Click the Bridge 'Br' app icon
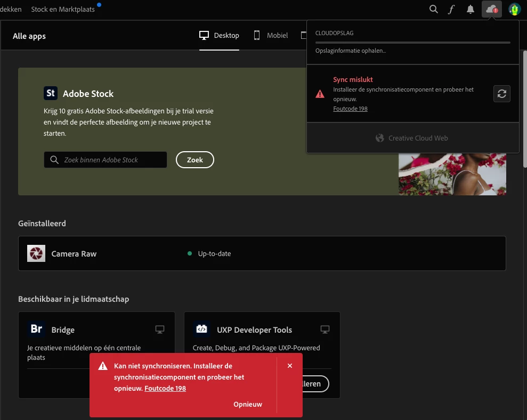527x420 pixels. pyautogui.click(x=36, y=328)
